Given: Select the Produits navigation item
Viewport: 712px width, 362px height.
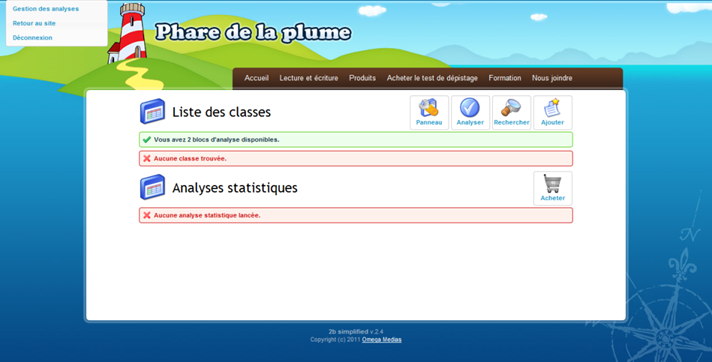Looking at the screenshot, I should pos(362,78).
